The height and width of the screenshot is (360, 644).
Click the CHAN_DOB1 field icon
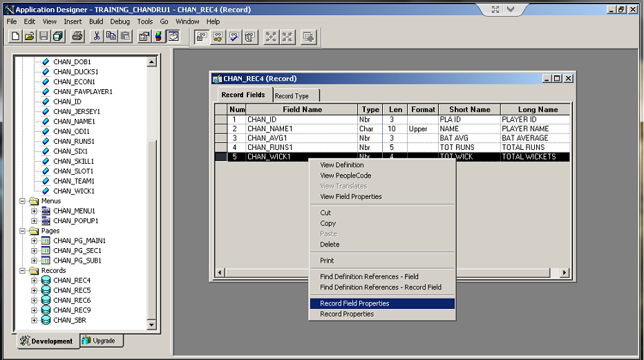coord(46,61)
